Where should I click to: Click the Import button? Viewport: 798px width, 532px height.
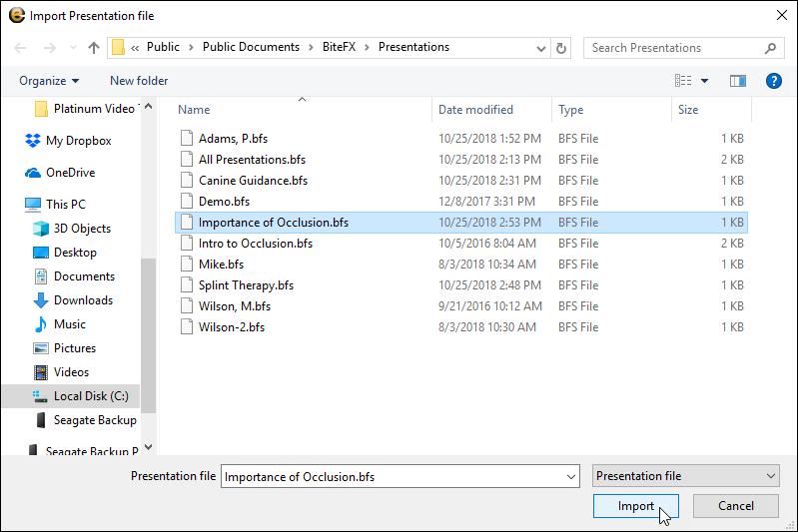636,506
